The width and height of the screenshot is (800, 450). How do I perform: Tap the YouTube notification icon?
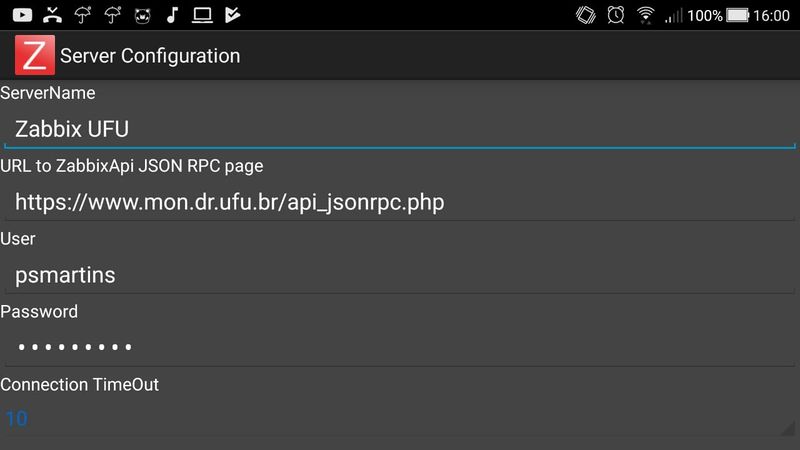click(x=22, y=15)
